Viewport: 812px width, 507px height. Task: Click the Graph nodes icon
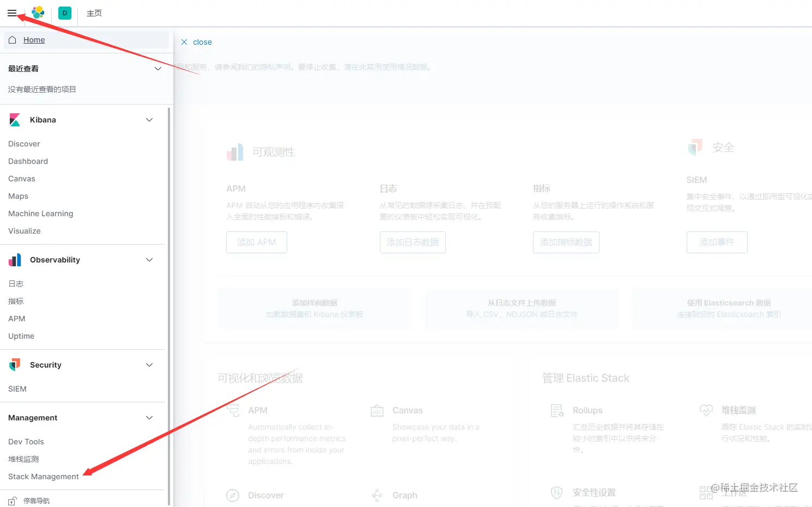click(377, 495)
